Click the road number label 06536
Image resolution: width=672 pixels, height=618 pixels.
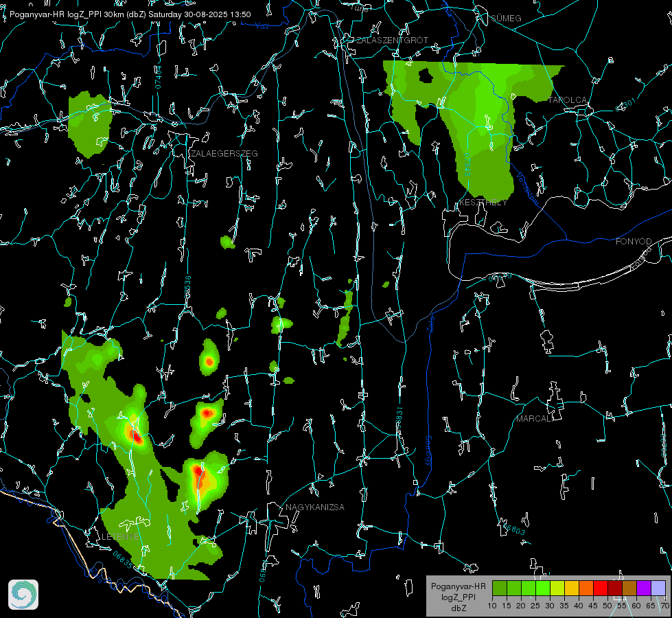tap(187, 287)
